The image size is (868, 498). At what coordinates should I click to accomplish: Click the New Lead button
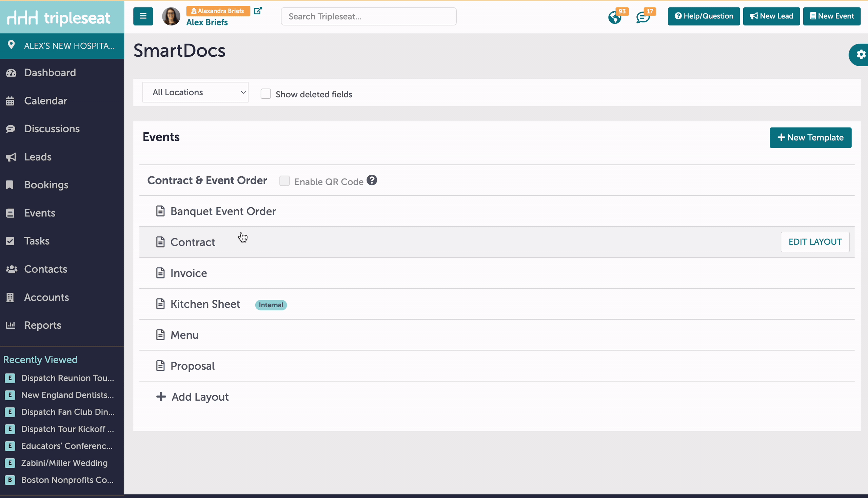click(771, 16)
